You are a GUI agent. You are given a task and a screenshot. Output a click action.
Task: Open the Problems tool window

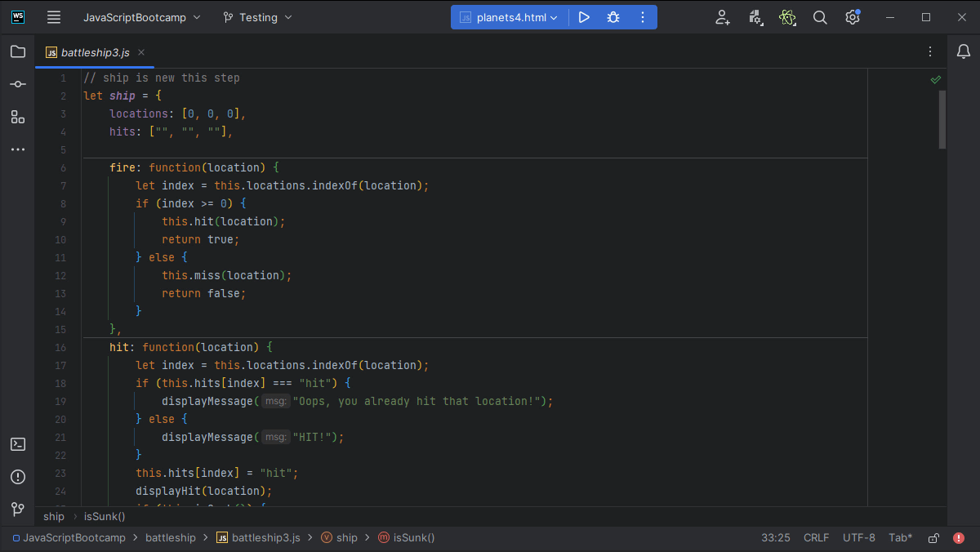17,477
